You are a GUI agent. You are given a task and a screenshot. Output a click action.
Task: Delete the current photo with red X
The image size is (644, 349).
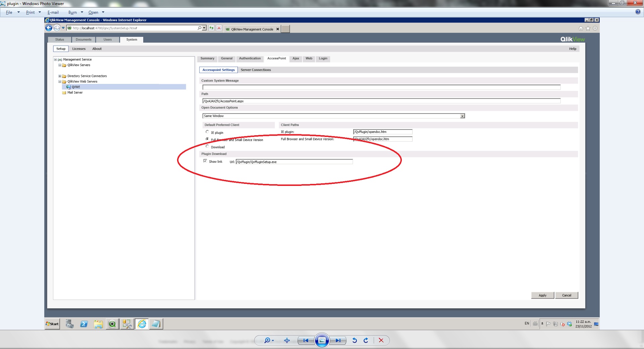tap(381, 340)
